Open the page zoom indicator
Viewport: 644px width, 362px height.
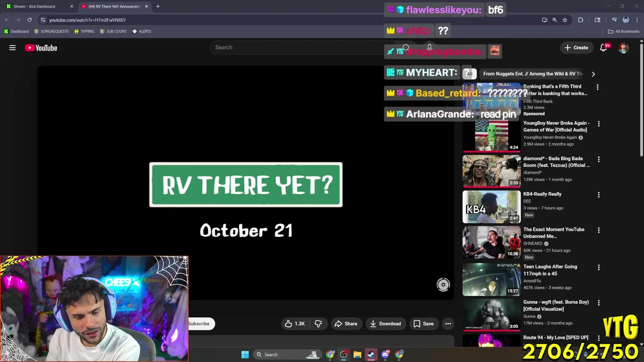click(x=554, y=20)
